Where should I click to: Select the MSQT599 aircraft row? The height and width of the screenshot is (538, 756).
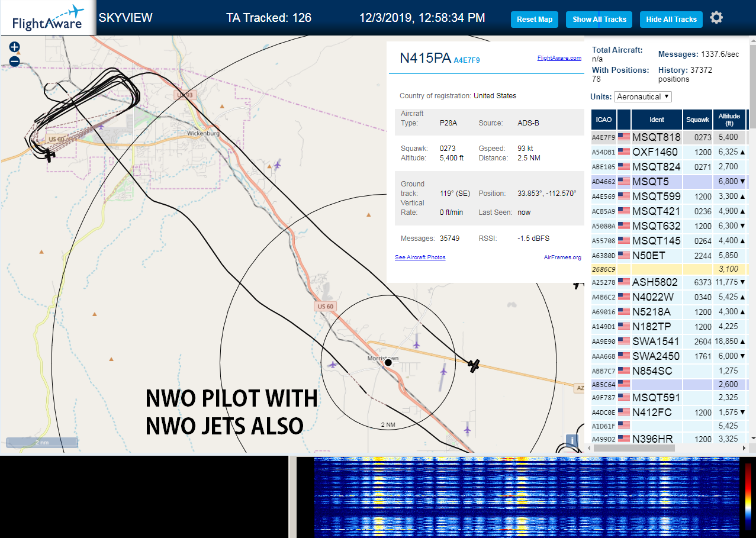(669, 196)
